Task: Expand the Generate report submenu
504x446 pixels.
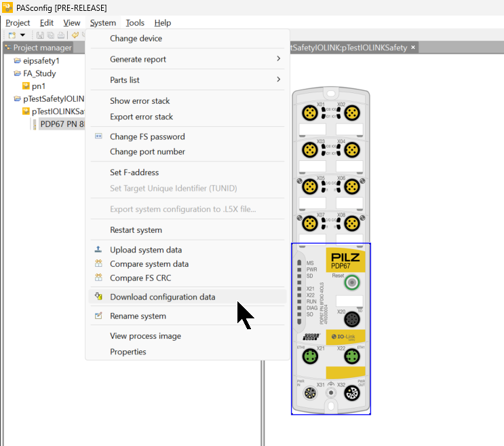Action: 187,59
